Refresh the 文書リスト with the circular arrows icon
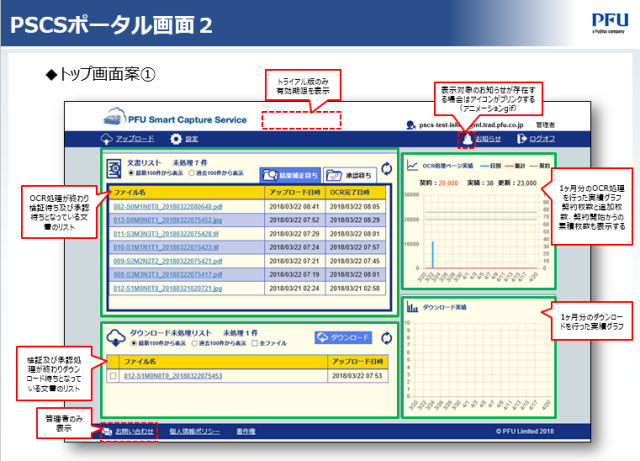This screenshot has width=640, height=461. tap(386, 169)
